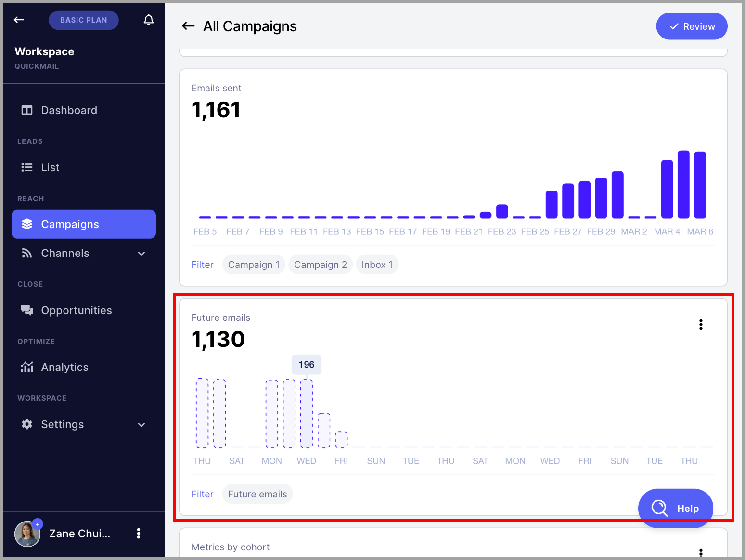This screenshot has height=560, width=745.
Task: Open the Dashboard menu item
Action: (x=84, y=110)
